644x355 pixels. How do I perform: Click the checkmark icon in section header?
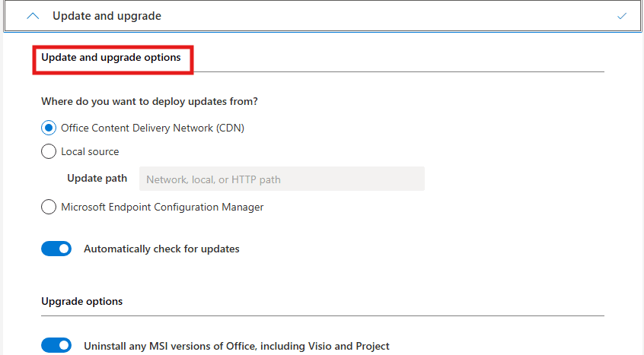[622, 16]
